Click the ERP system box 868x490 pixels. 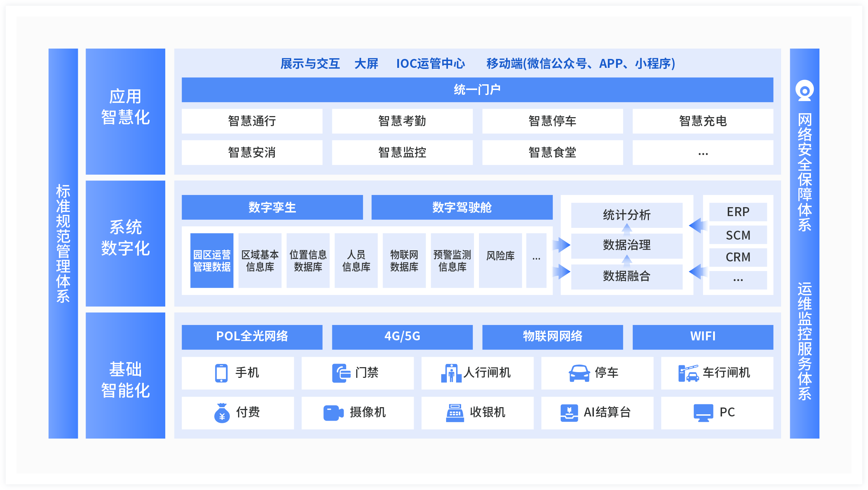(x=738, y=212)
